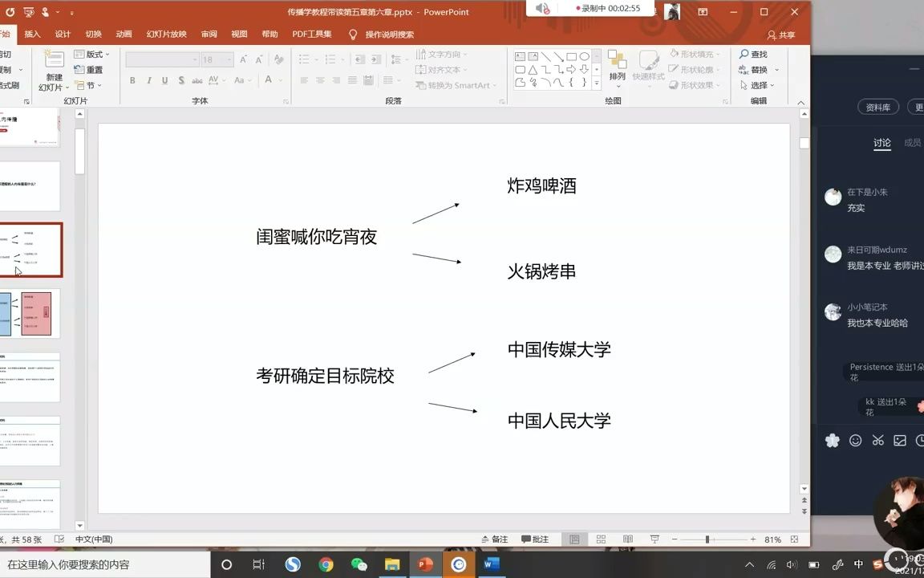This screenshot has width=924, height=578.
Task: Open the 幻灯片放映 (Slide Show) tab
Action: 168,34
